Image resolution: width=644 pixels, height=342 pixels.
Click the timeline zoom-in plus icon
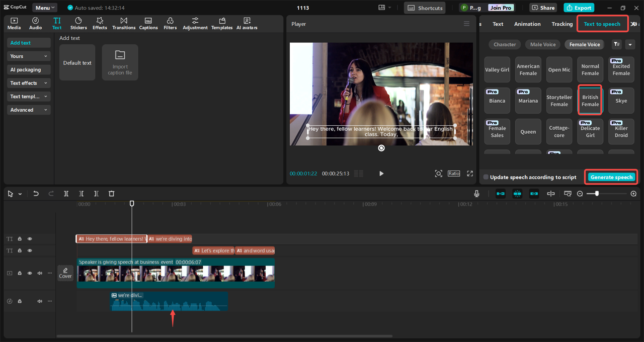click(633, 194)
